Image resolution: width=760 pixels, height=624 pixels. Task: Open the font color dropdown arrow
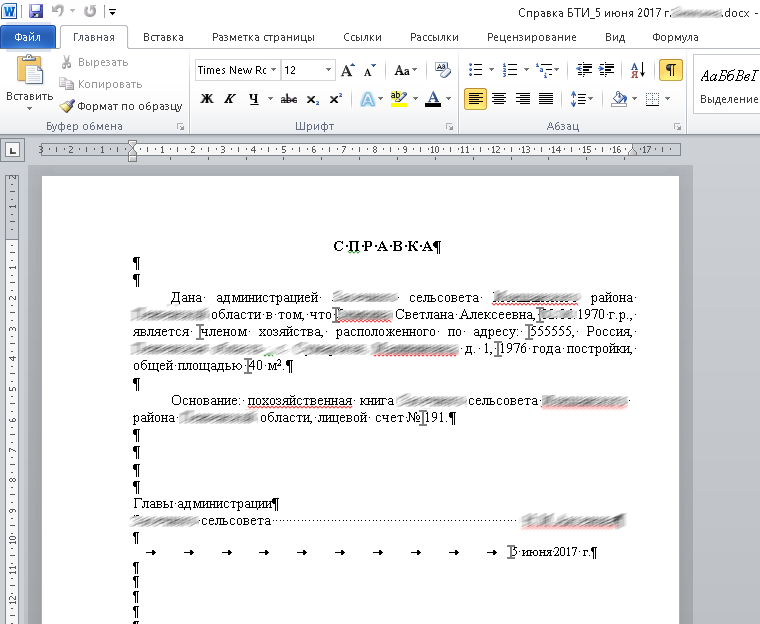coord(448,99)
